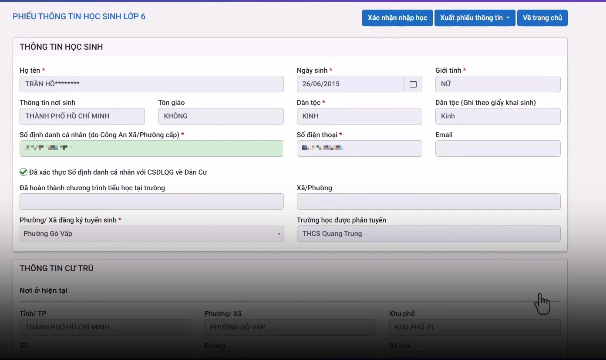Click Đã hoàn thành chương trình tiểu học field
This screenshot has height=360, width=606.
coord(152,201)
